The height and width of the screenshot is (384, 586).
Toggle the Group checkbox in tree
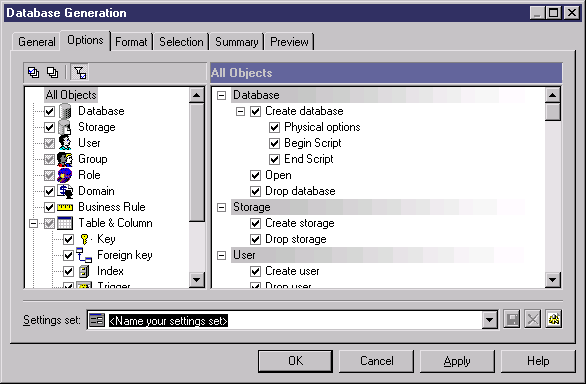(x=49, y=160)
